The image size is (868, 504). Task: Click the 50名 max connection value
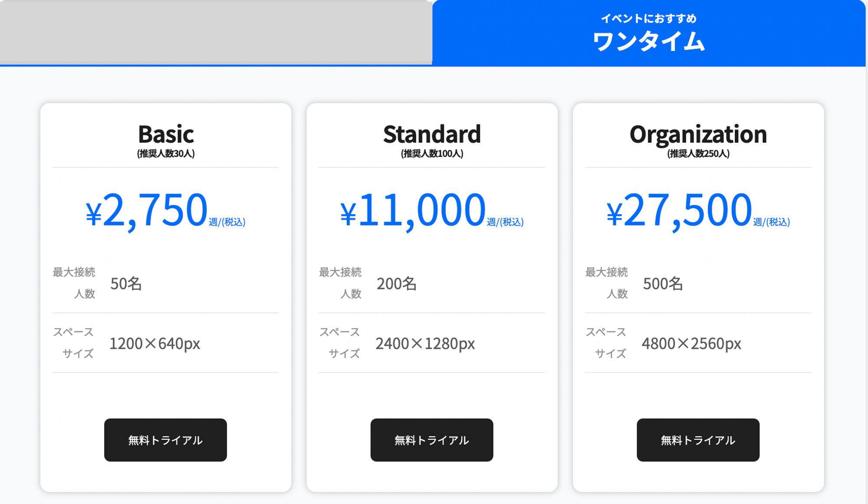click(x=126, y=284)
